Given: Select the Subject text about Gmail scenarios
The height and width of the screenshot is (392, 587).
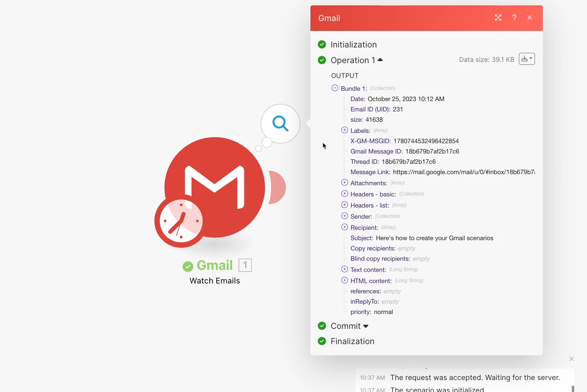Looking at the screenshot, I should [x=435, y=238].
